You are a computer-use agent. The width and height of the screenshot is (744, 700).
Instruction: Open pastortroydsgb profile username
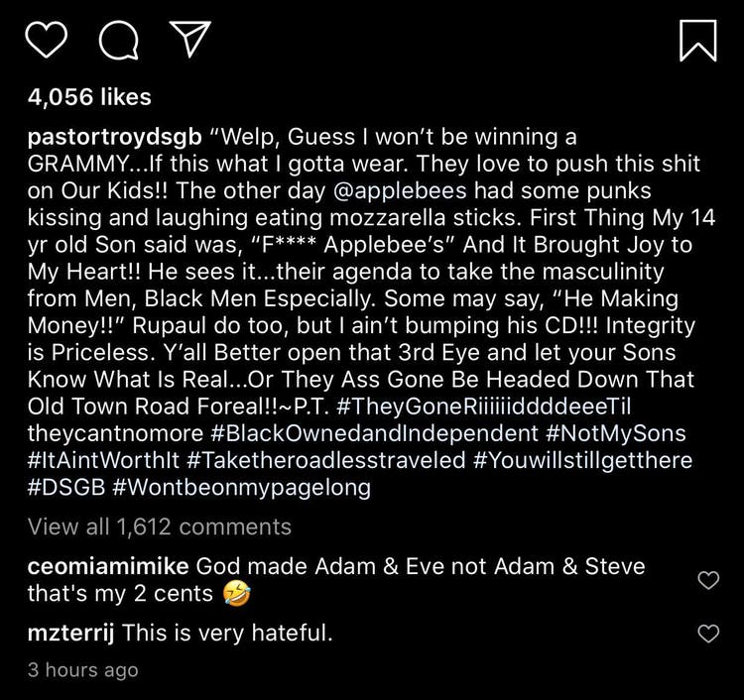118,137
